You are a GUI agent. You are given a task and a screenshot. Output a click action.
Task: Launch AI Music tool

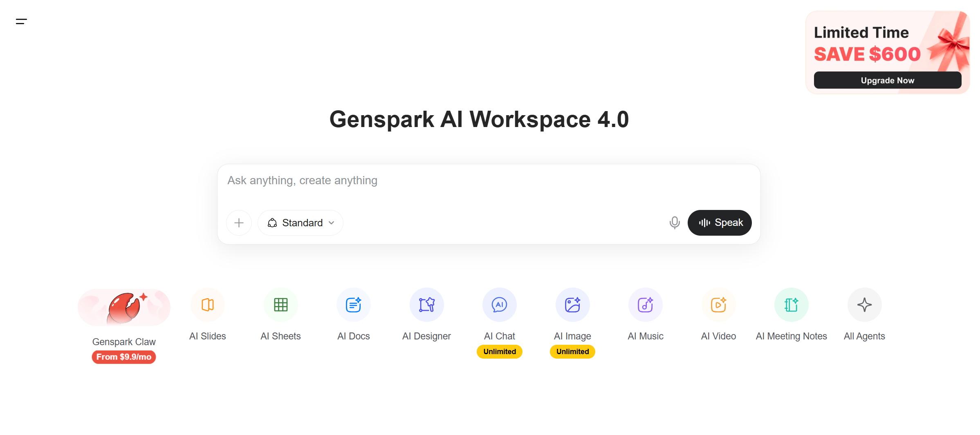[646, 305]
